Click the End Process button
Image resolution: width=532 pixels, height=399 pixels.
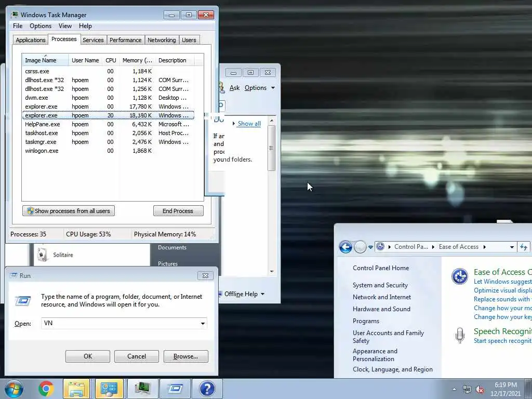click(x=178, y=211)
